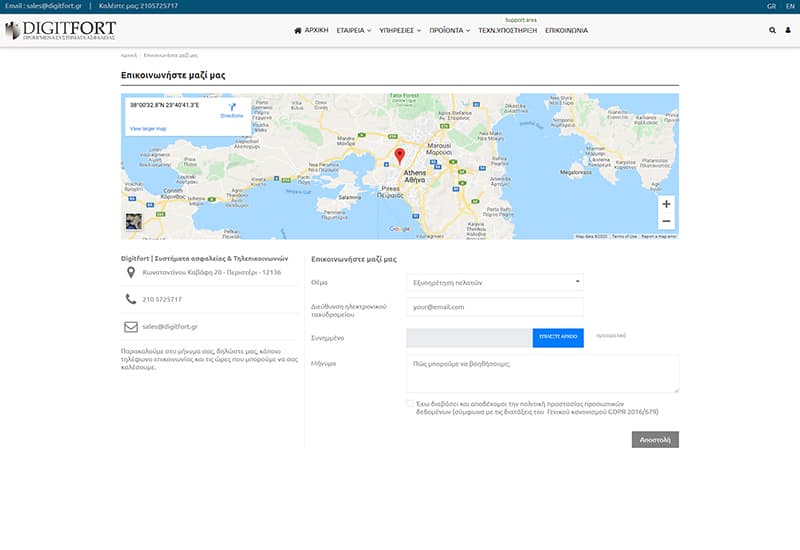Viewport: 800px width, 550px height.
Task: Click phone number 210 5725717 in contact details
Action: (x=162, y=299)
